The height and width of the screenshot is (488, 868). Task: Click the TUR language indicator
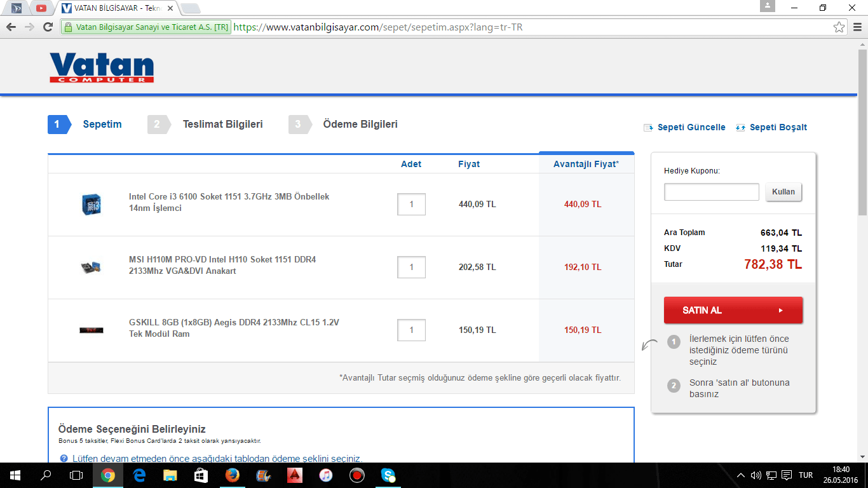pos(806,475)
